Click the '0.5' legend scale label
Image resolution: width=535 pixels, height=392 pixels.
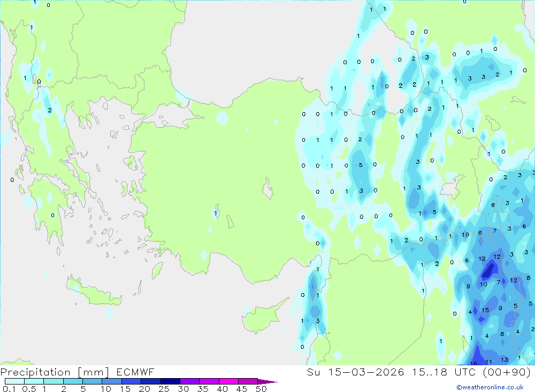[x=29, y=389]
